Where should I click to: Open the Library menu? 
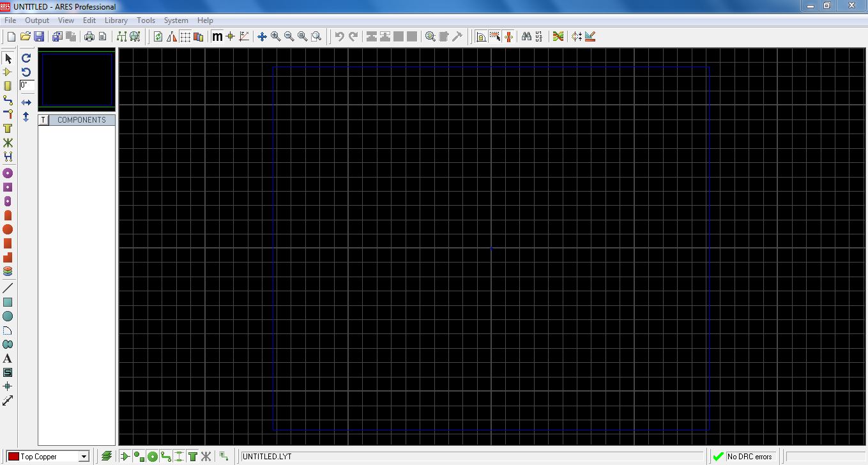116,20
